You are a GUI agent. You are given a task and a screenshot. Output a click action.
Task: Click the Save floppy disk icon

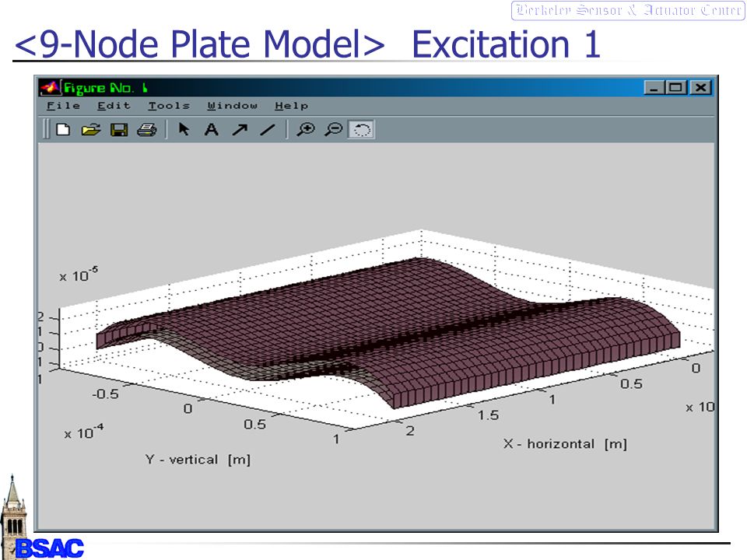click(118, 130)
